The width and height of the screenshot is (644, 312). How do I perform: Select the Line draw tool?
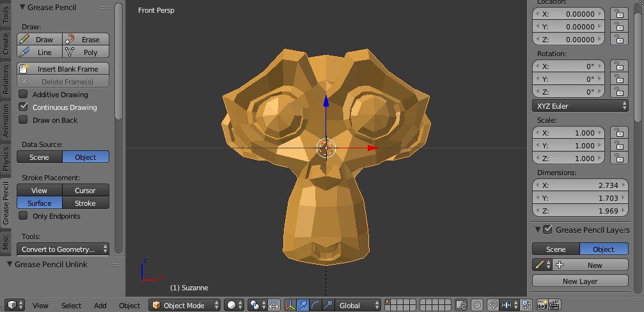coord(40,52)
